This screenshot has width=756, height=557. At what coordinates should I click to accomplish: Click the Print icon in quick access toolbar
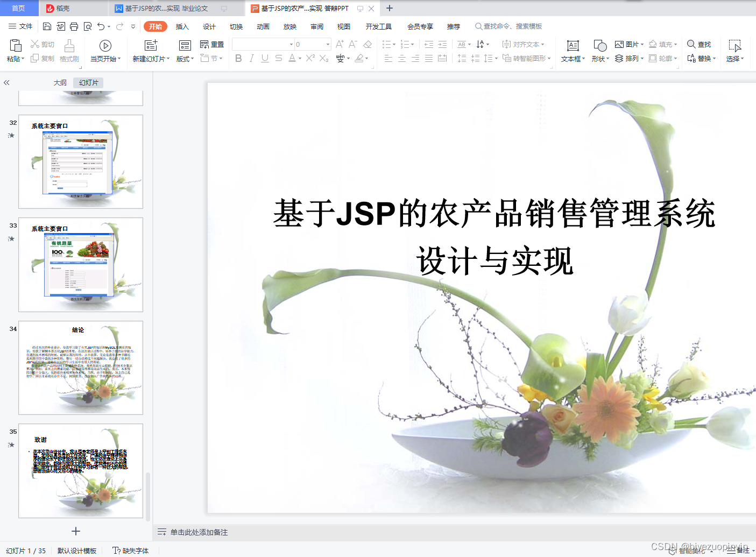[74, 26]
